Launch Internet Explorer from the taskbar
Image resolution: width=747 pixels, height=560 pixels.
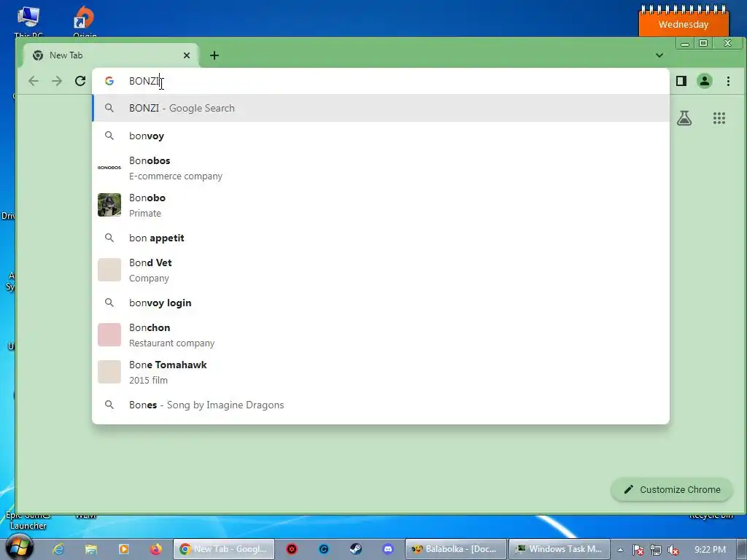point(58,549)
